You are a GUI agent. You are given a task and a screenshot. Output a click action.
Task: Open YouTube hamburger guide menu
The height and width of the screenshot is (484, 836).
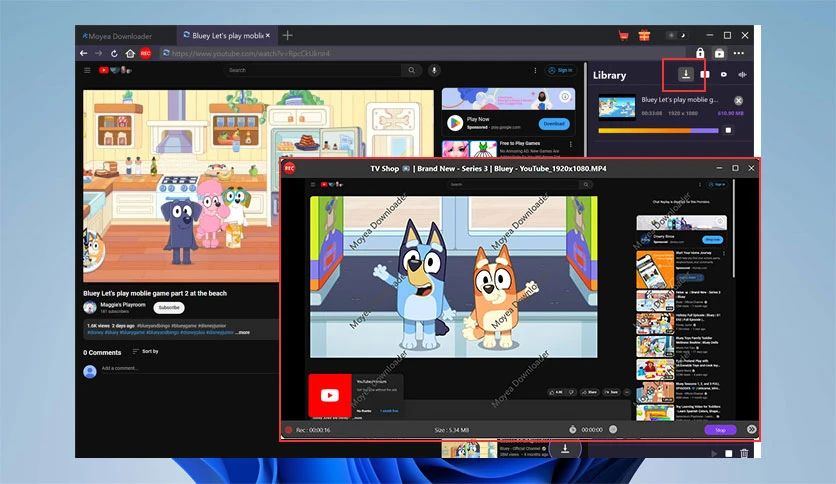click(x=87, y=70)
